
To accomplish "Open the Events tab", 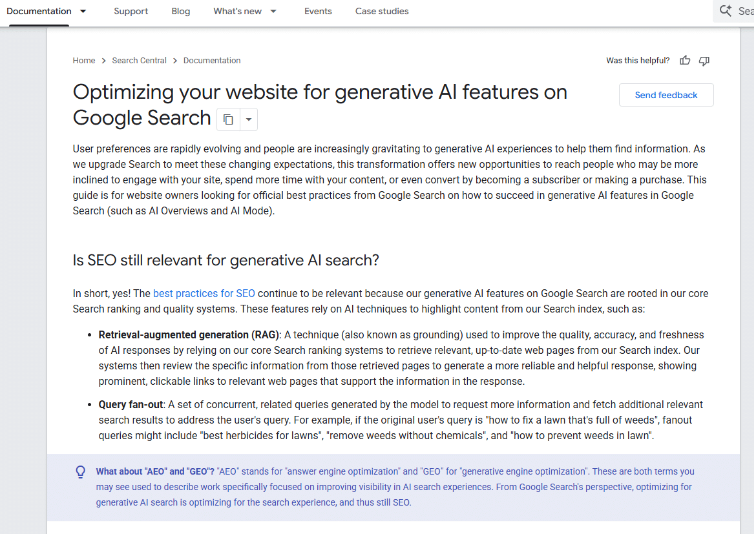I will click(318, 11).
